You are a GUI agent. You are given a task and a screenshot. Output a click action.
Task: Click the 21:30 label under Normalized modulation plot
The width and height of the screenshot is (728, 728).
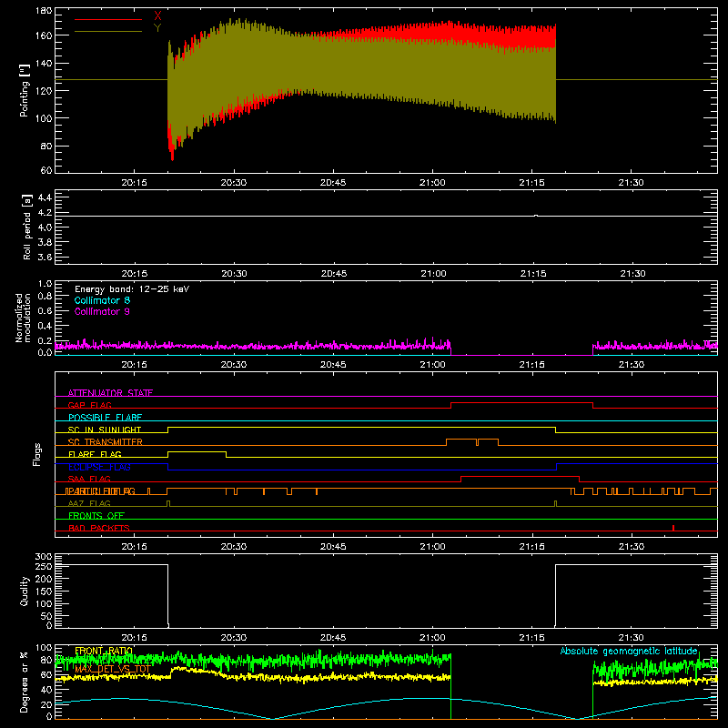click(632, 365)
